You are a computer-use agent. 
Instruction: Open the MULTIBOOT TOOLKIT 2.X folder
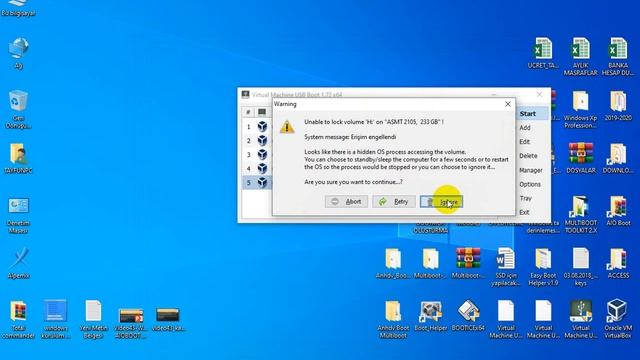(580, 215)
